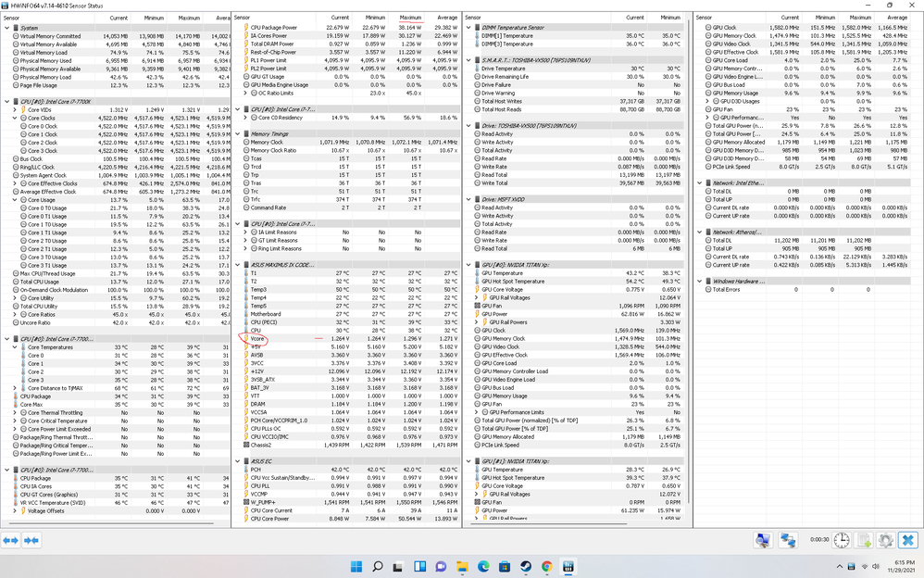Image resolution: width=924 pixels, height=578 pixels.
Task: Expand the Core VIDs row
Action: click(15, 109)
